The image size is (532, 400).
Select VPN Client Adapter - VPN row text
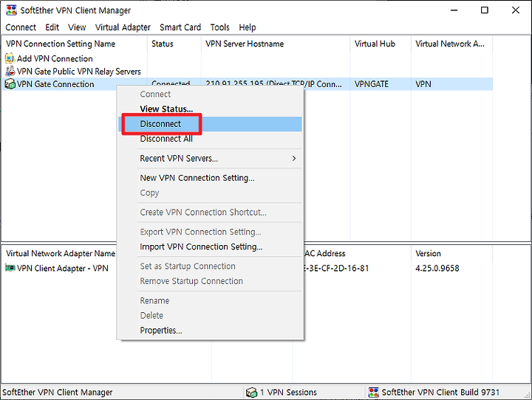(x=62, y=268)
